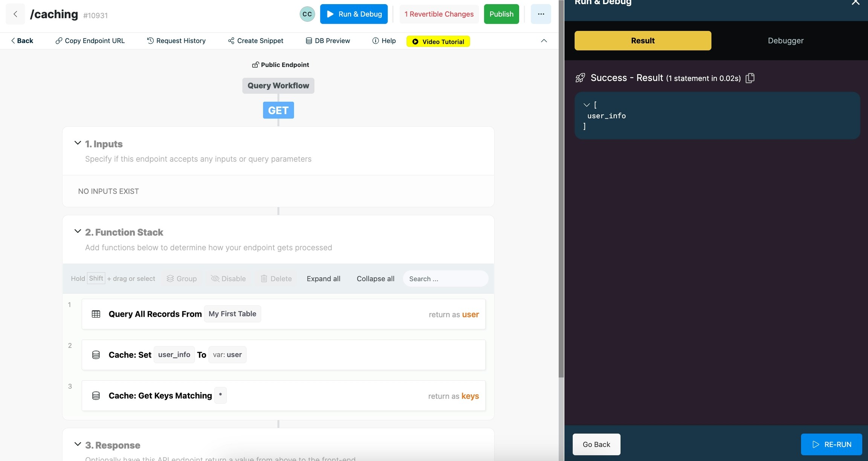Click the green Publish button

click(501, 14)
